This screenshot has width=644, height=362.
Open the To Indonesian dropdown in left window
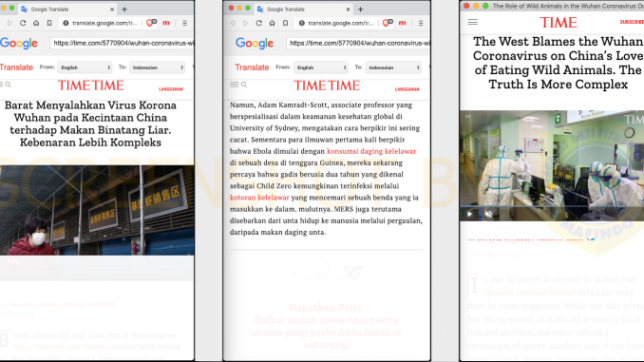pos(158,67)
